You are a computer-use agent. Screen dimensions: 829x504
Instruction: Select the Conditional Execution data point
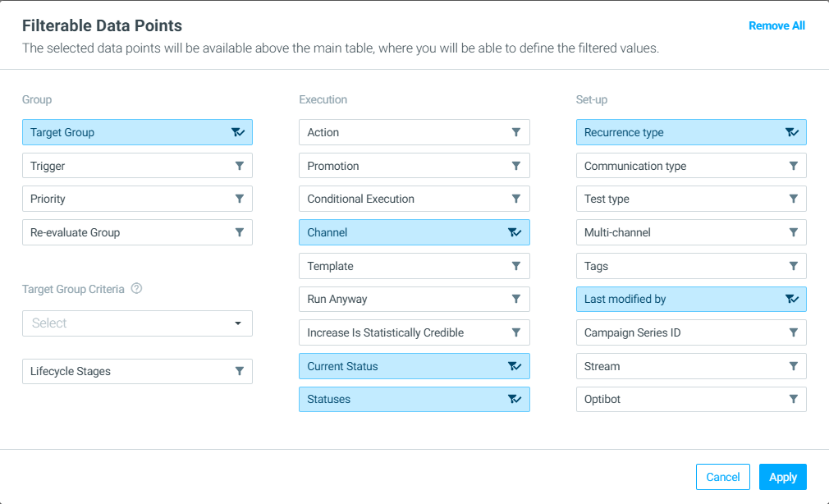(414, 199)
